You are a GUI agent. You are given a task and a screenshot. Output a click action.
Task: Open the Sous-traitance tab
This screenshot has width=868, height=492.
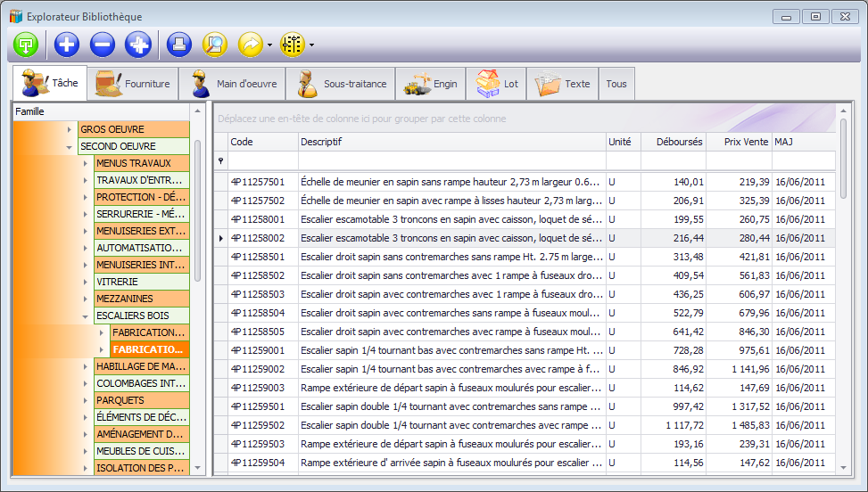(x=342, y=84)
